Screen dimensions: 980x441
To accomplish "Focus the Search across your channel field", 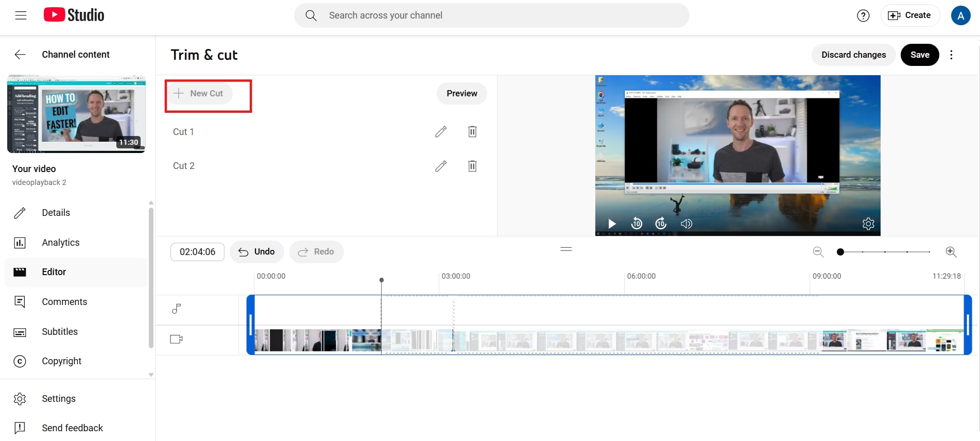I will (492, 15).
